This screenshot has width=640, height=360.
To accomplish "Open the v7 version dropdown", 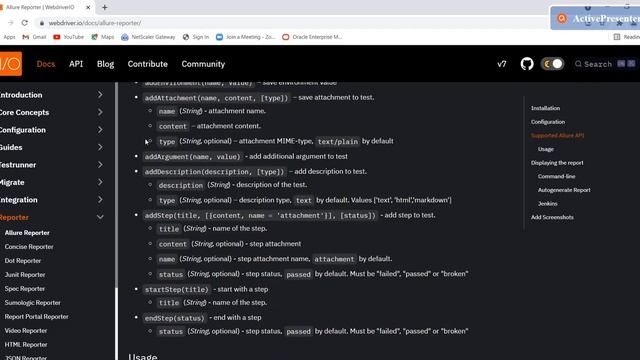I will [502, 64].
